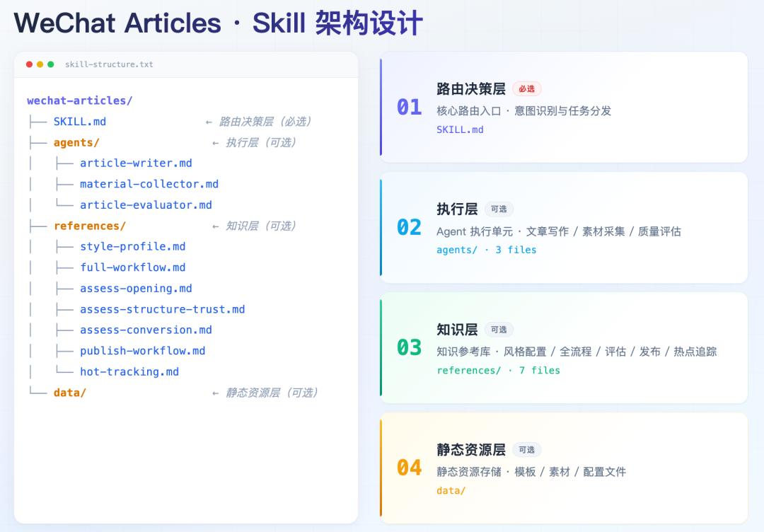Image resolution: width=764 pixels, height=532 pixels.
Task: Click the Skill 架构设计 title text
Action: click(337, 23)
